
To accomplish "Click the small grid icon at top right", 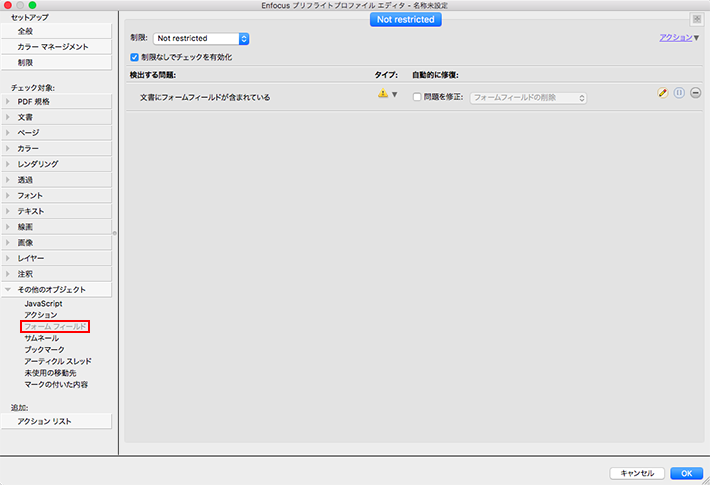I will (x=695, y=19).
